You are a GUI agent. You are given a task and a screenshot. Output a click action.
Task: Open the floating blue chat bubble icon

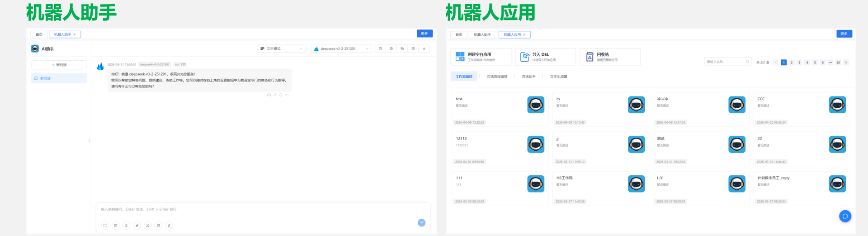tap(845, 216)
